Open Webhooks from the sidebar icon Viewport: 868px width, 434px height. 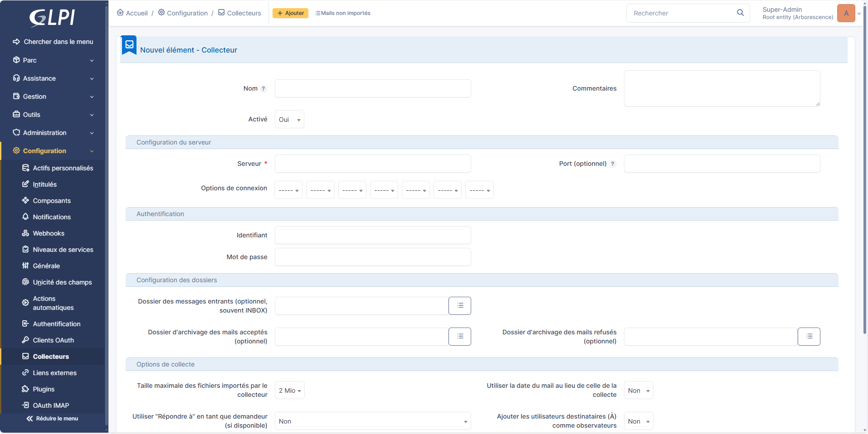click(x=26, y=233)
